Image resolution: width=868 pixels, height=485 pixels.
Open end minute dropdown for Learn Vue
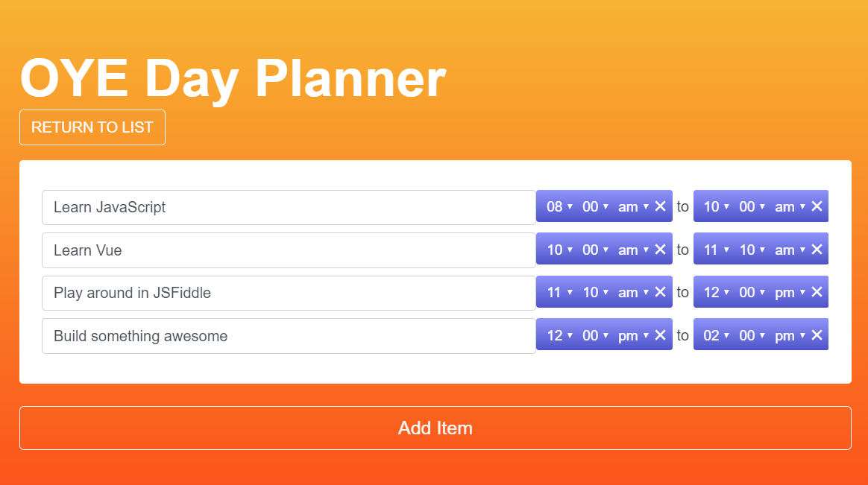pyautogui.click(x=752, y=250)
